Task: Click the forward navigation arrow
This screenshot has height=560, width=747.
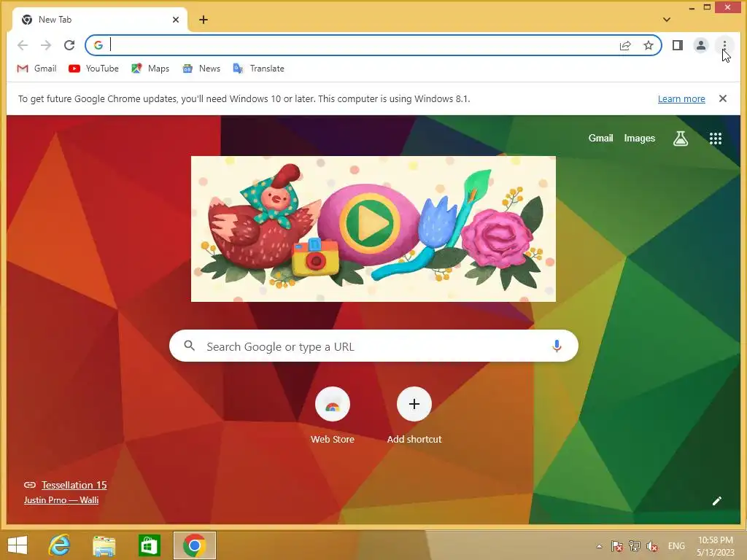Action: [46, 45]
